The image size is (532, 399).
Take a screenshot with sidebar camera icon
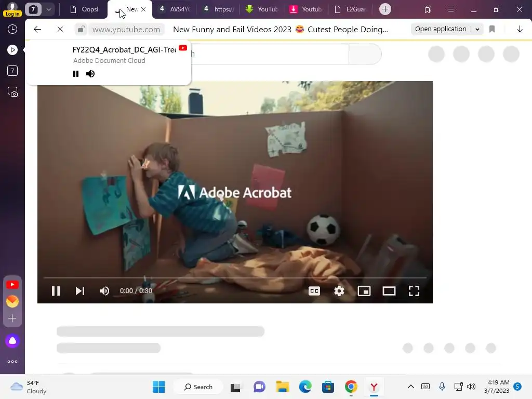(x=12, y=92)
